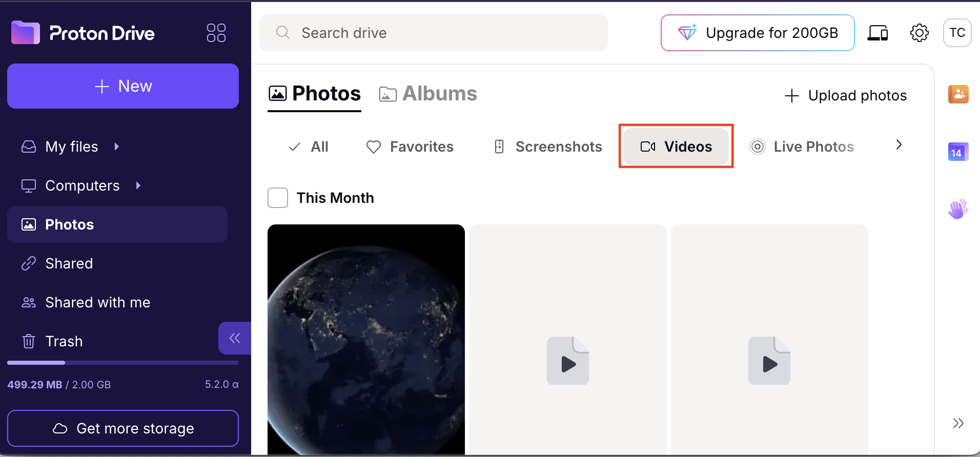Filter by Favorites
This screenshot has height=457, width=980.
[x=410, y=147]
